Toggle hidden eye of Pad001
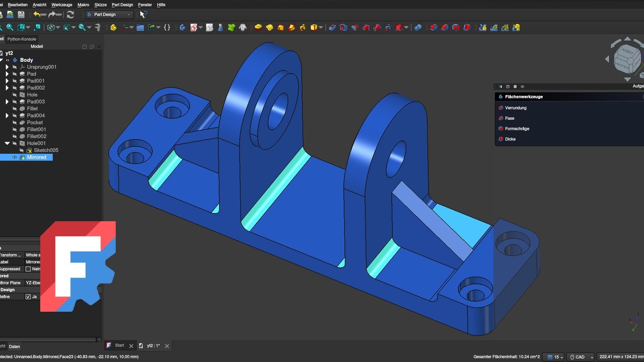 [15, 81]
